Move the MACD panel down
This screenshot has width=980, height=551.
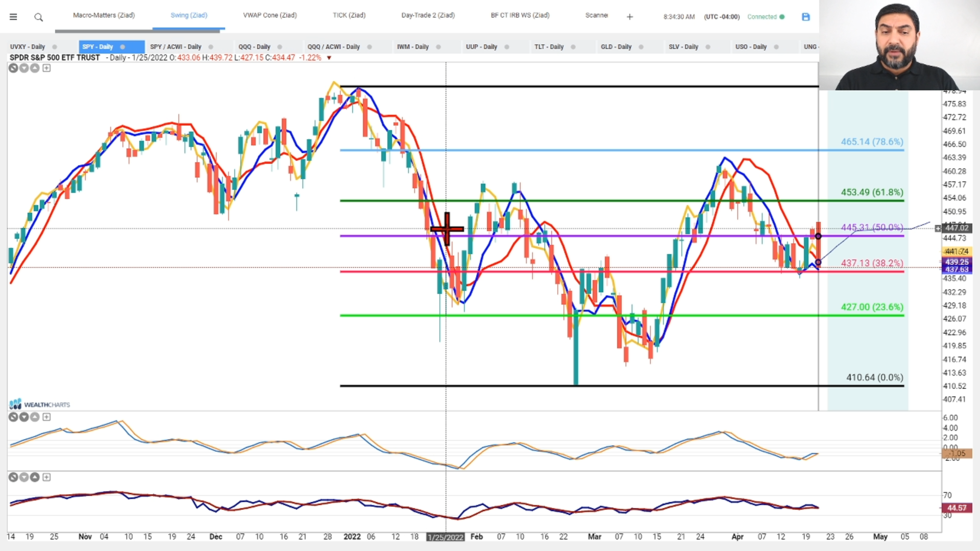point(24,417)
